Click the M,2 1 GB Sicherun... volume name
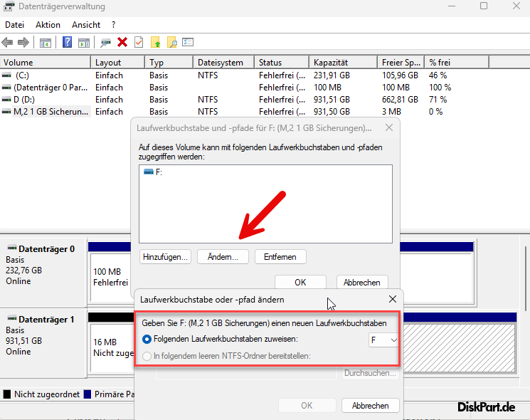530x420 pixels. coord(51,112)
